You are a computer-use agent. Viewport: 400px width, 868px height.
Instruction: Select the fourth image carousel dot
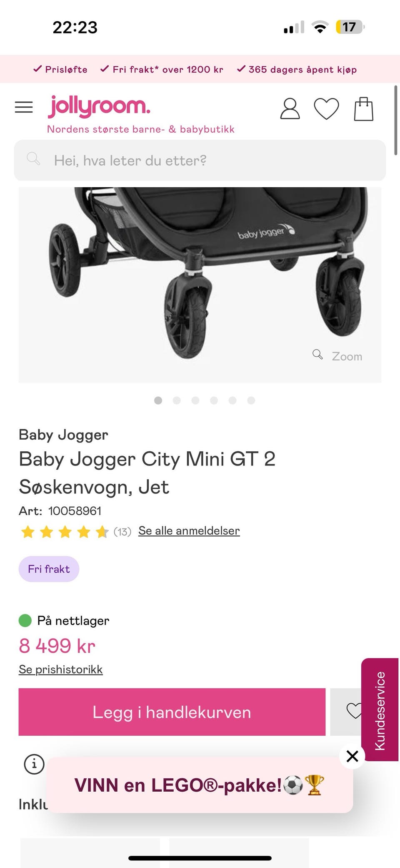click(214, 400)
